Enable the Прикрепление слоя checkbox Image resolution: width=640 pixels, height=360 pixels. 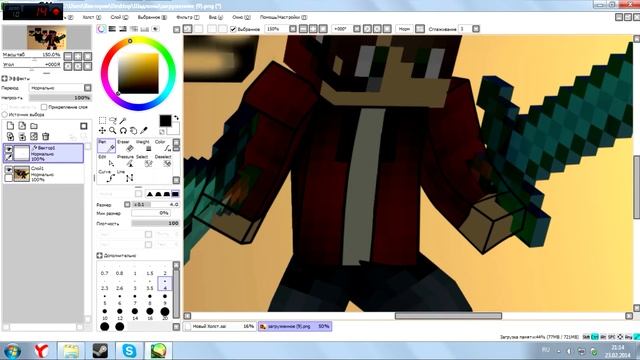44,107
